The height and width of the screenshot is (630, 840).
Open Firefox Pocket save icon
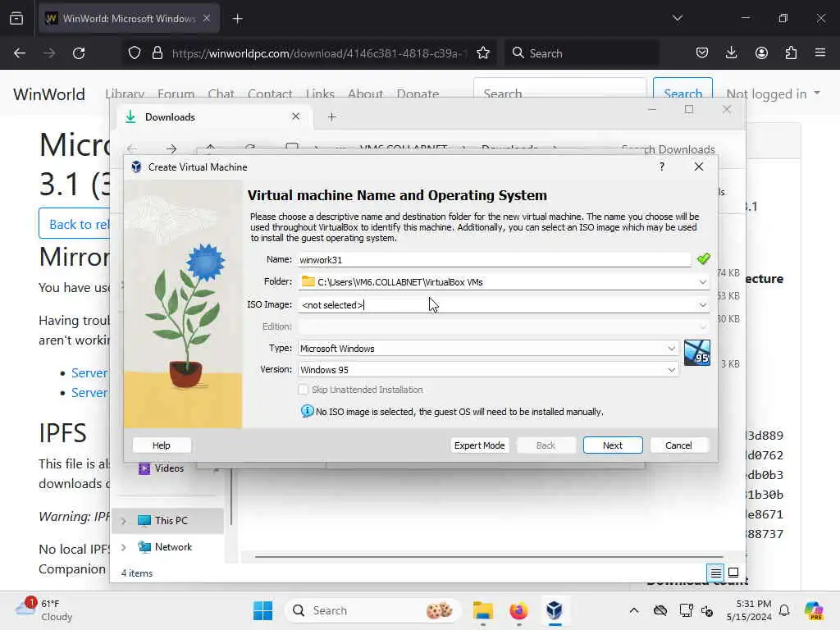click(x=702, y=52)
